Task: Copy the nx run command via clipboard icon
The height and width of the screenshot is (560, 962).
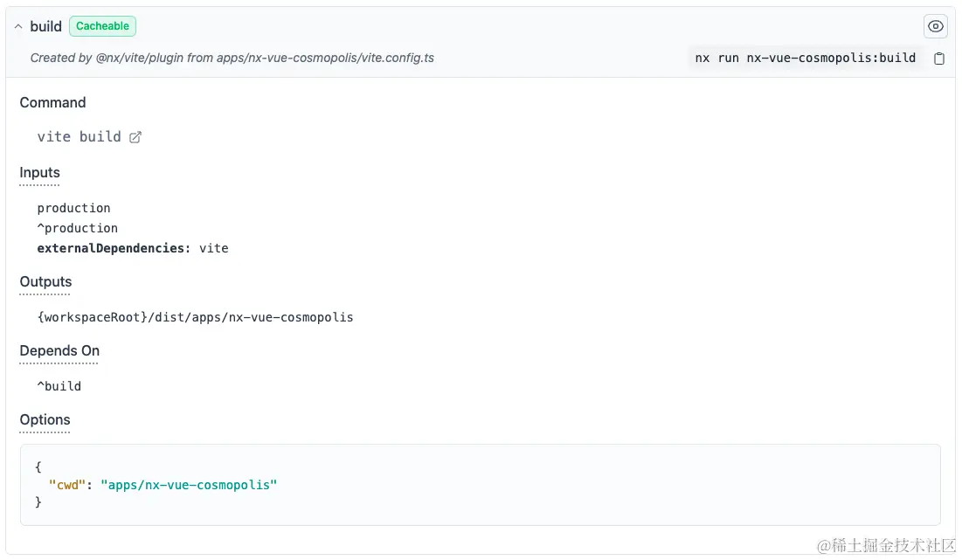Action: (938, 59)
